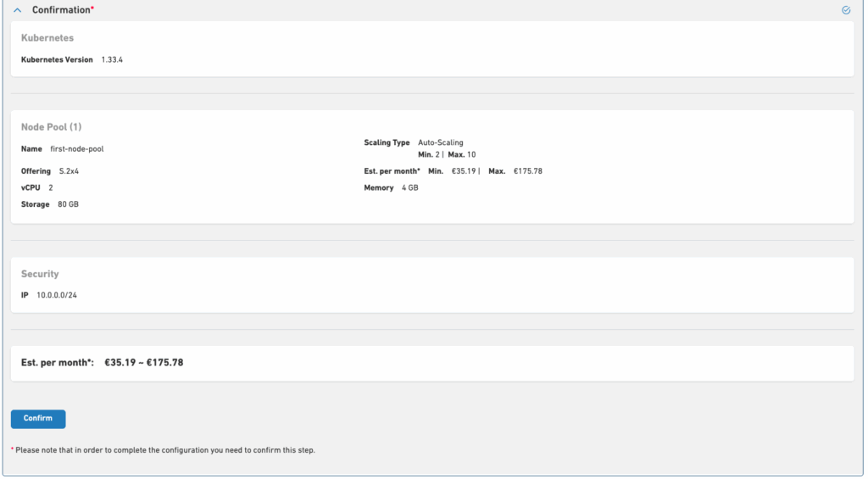The height and width of the screenshot is (479, 868).
Task: Click the node pool maximum price €175.78
Action: point(527,171)
